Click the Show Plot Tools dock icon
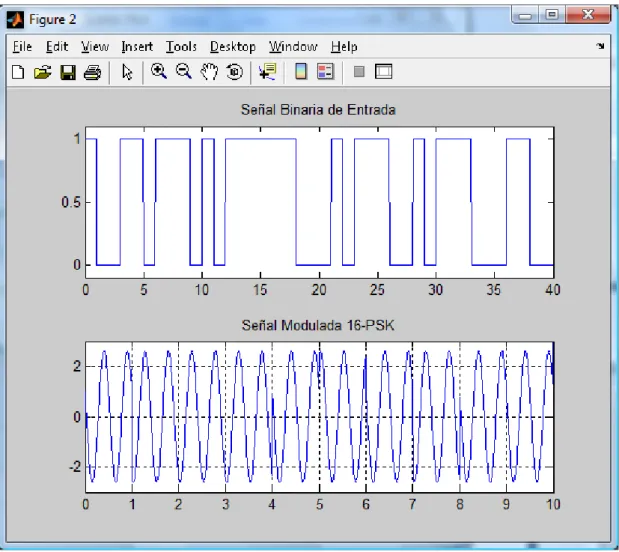 (x=383, y=72)
